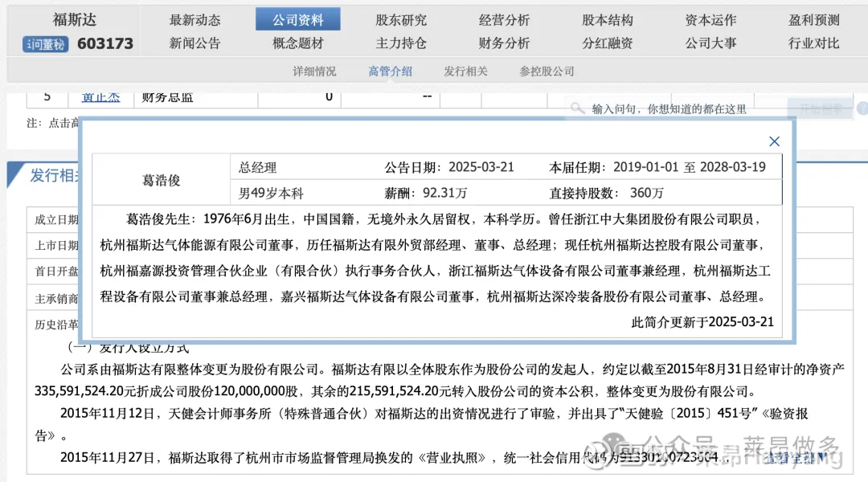This screenshot has width=868, height=482.
Task: Click the 主承销商 row label
Action: [56, 299]
